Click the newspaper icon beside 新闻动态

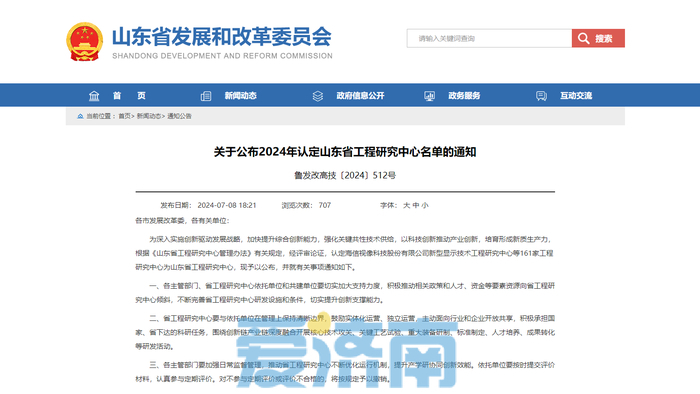(206, 96)
